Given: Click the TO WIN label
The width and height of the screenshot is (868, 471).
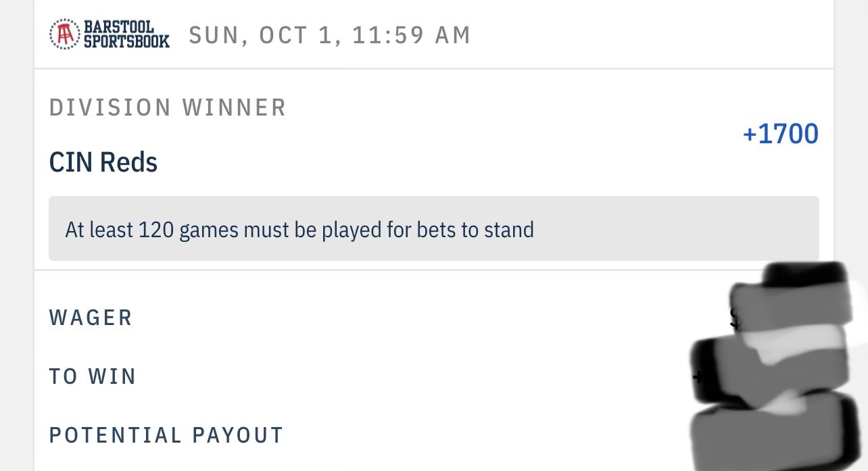Looking at the screenshot, I should 93,376.
